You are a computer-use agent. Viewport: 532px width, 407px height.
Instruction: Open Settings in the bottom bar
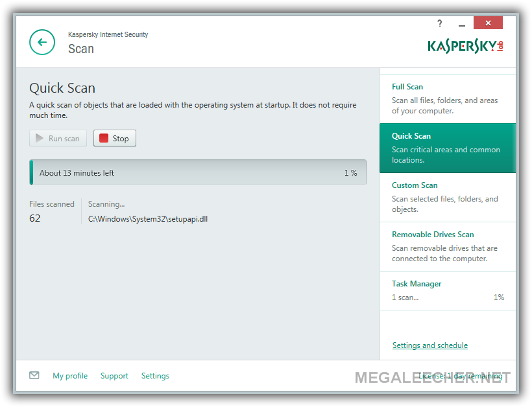click(x=155, y=376)
